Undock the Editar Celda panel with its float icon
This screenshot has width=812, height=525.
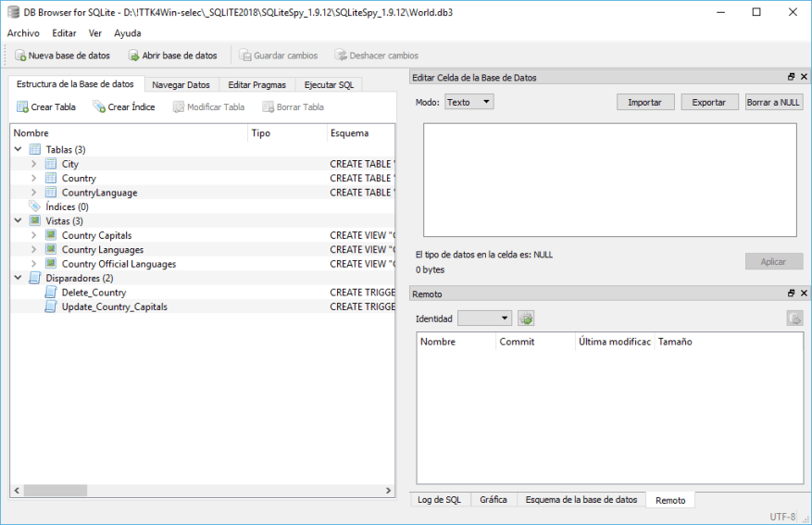click(791, 78)
